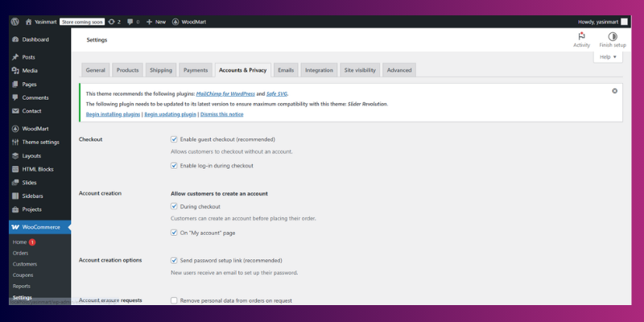The height and width of the screenshot is (322, 644).
Task: Open MailChimp for WordPress link
Action: point(225,93)
